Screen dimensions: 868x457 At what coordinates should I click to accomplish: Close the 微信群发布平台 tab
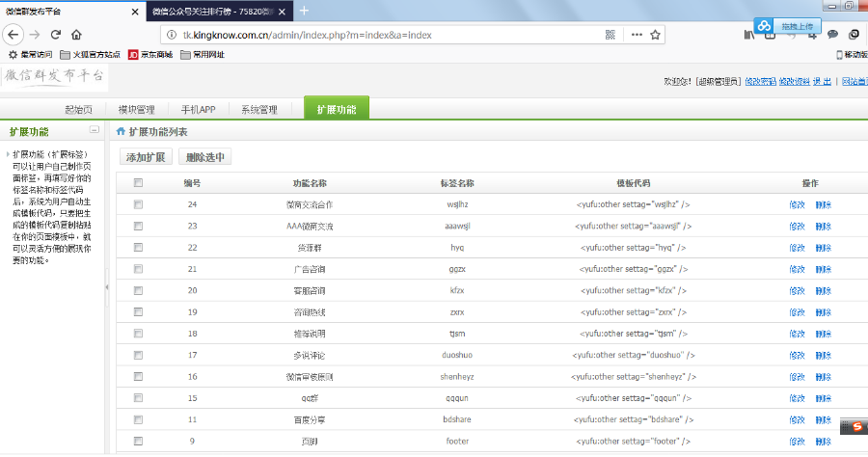point(134,12)
